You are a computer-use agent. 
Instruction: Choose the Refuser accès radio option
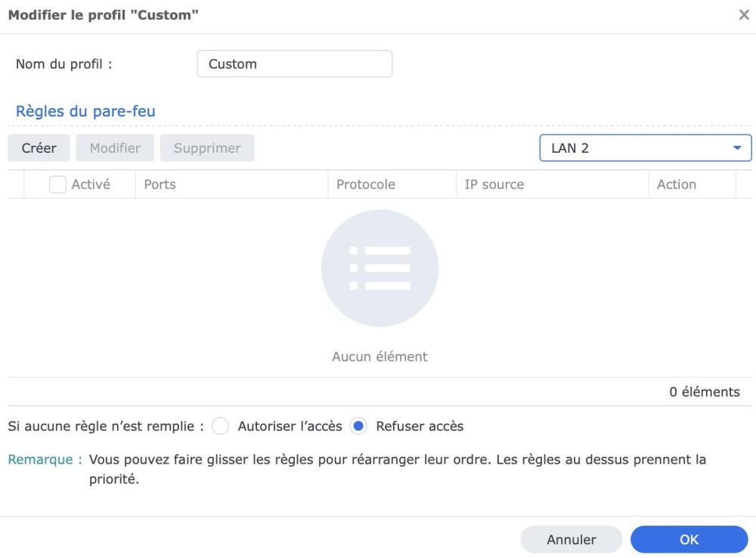(x=359, y=426)
